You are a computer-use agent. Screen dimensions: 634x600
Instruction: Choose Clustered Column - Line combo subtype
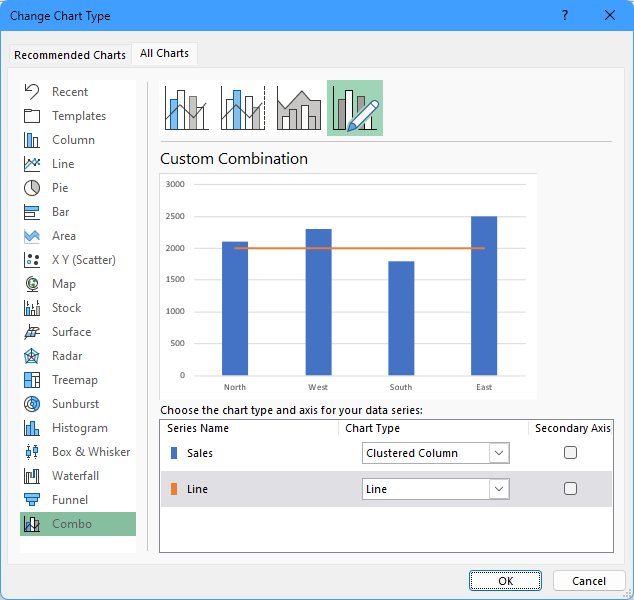coord(187,108)
